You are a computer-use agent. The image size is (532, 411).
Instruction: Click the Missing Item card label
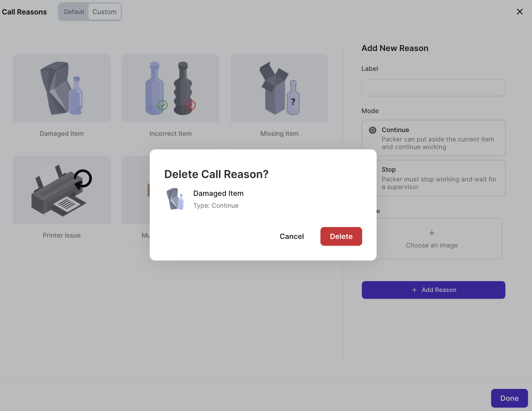(x=279, y=134)
